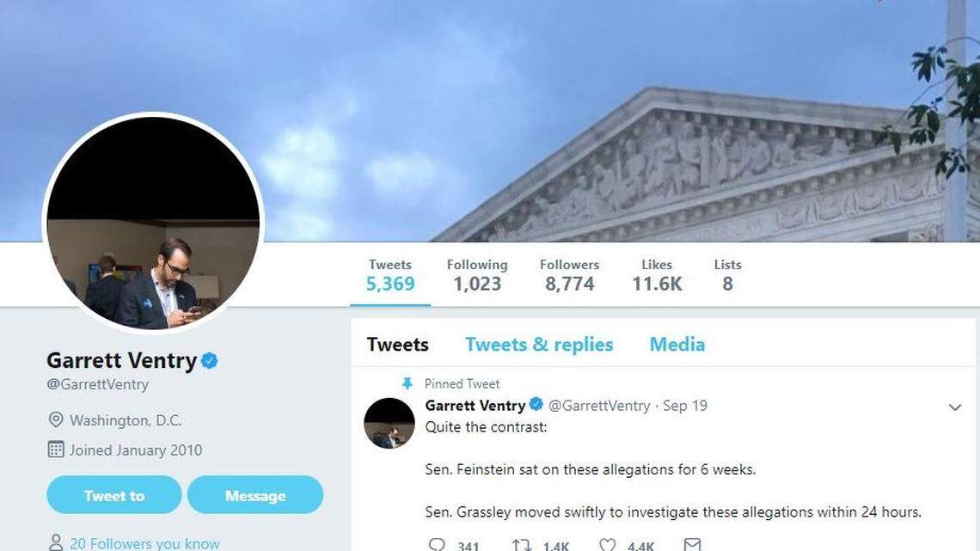Open the pinned tweet options chevron
The height and width of the screenshot is (551, 980).
point(954,407)
